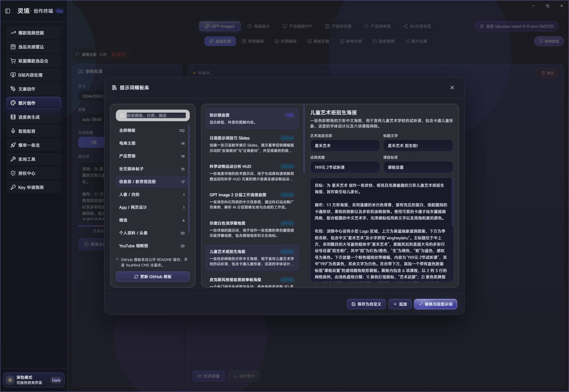Select the 精选 category
The image size is (569, 392).
coord(152,220)
